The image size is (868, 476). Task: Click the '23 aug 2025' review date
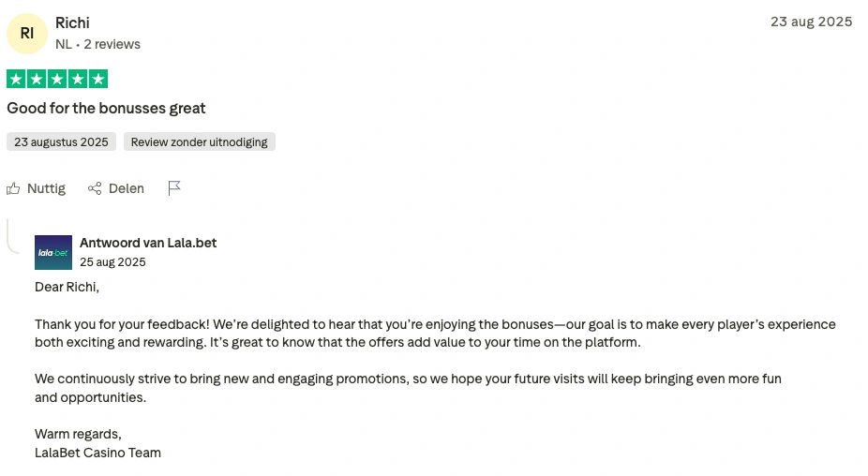click(811, 22)
